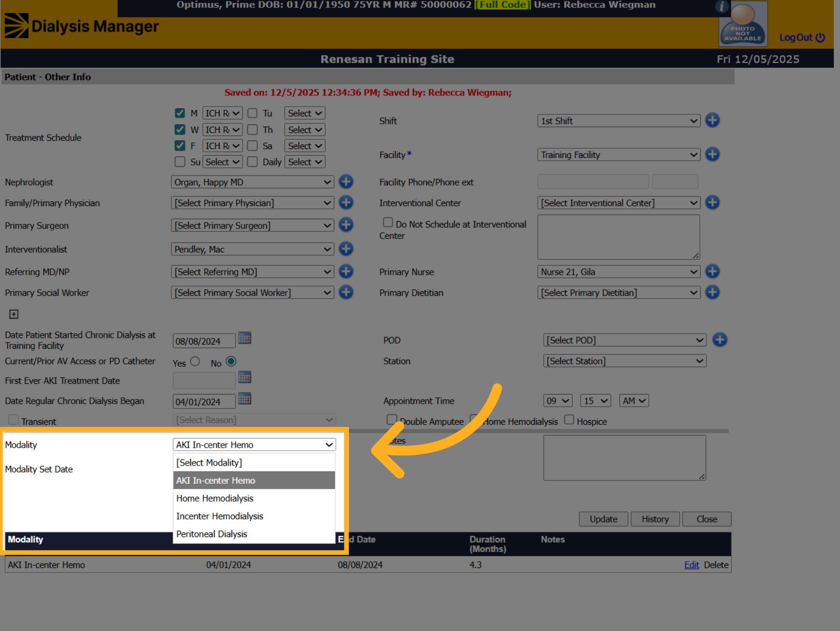
Task: Click the patient photo thumbnail
Action: 743,23
